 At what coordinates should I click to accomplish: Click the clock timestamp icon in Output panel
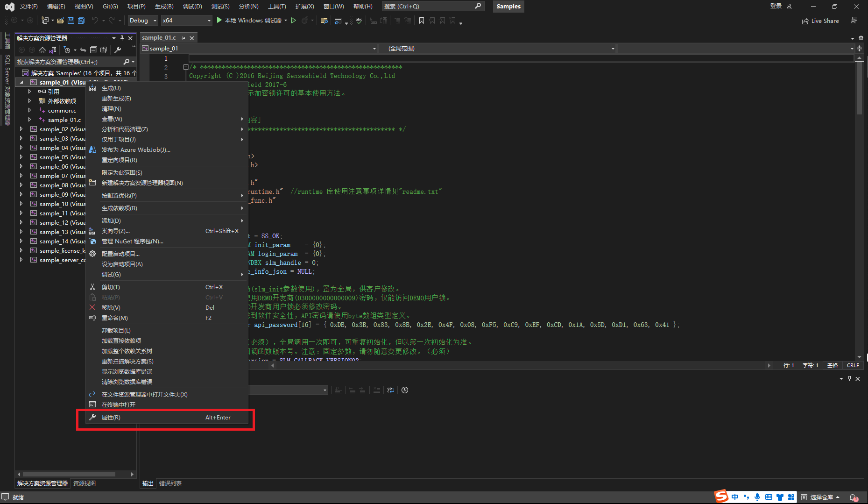[405, 390]
